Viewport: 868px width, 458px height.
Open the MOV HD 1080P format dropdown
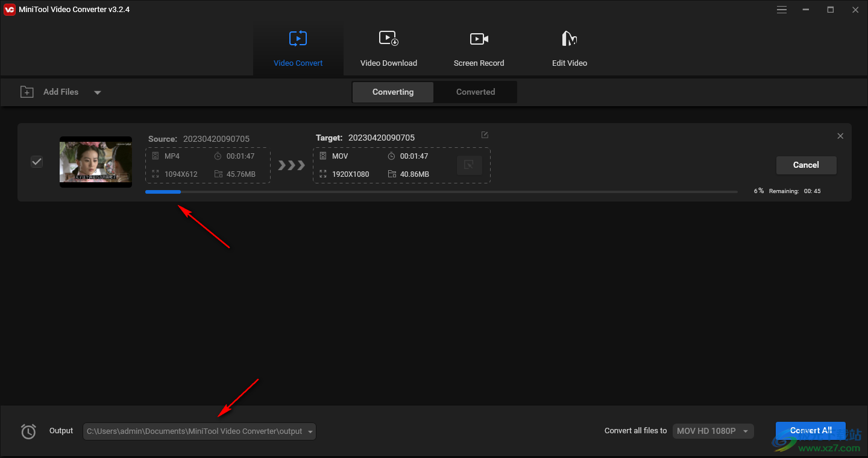point(713,431)
